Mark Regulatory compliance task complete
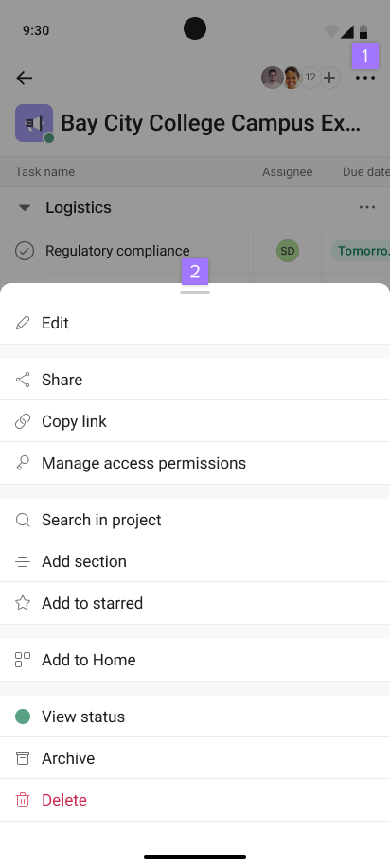Screen dimensions: 390x868 pyautogui.click(x=25, y=251)
